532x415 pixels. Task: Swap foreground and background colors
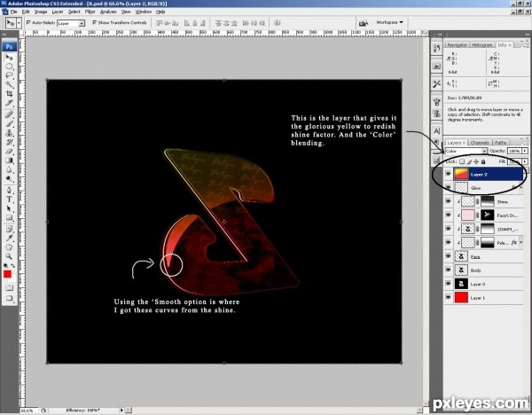13,266
